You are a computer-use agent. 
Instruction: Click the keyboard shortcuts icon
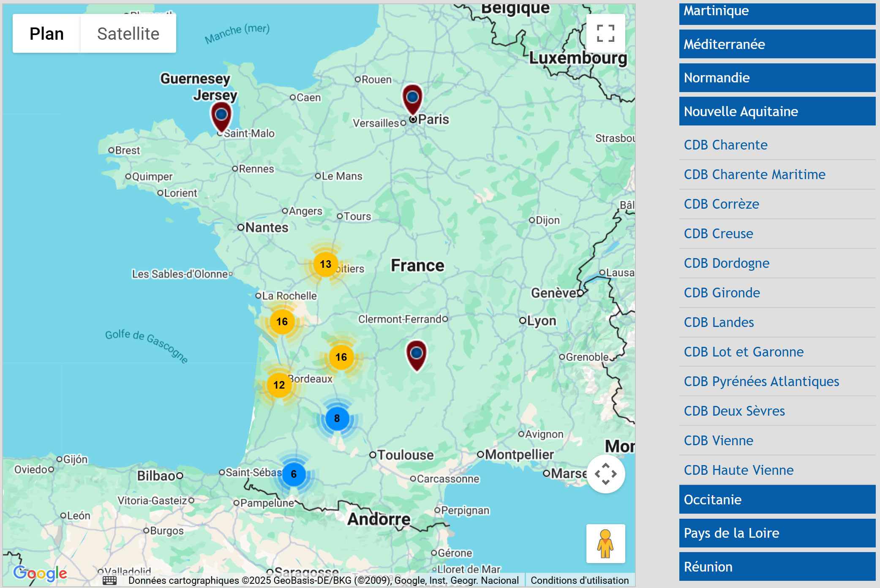point(109,580)
